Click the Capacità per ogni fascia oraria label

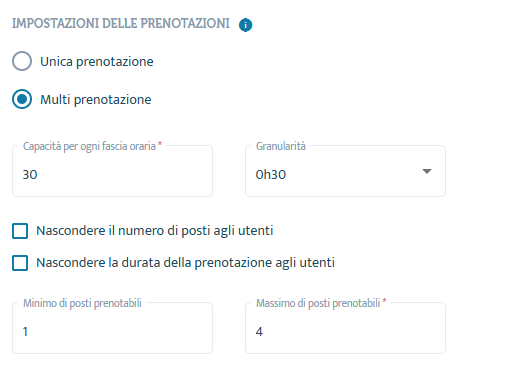[x=89, y=146]
